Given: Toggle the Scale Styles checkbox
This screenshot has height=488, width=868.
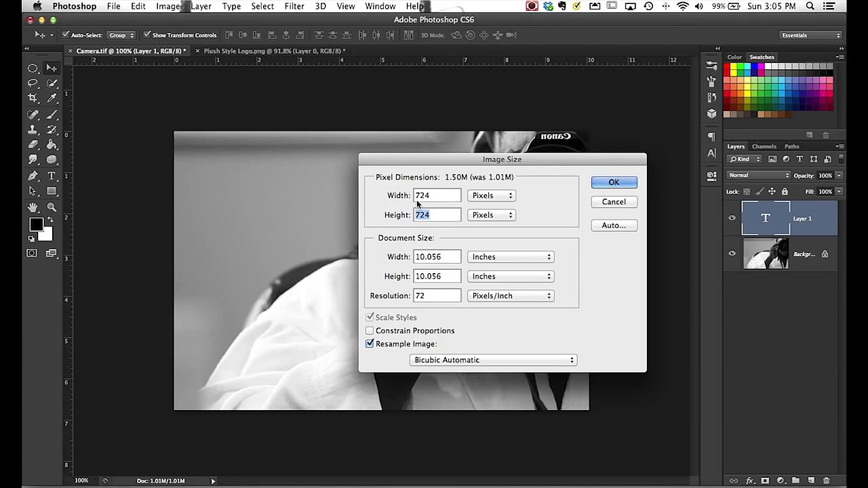Looking at the screenshot, I should click(x=370, y=317).
